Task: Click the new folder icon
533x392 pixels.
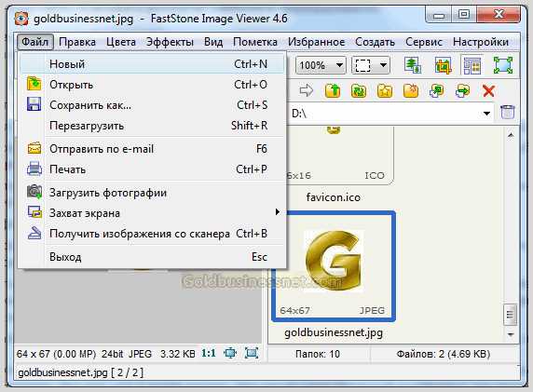Action: pos(411,90)
